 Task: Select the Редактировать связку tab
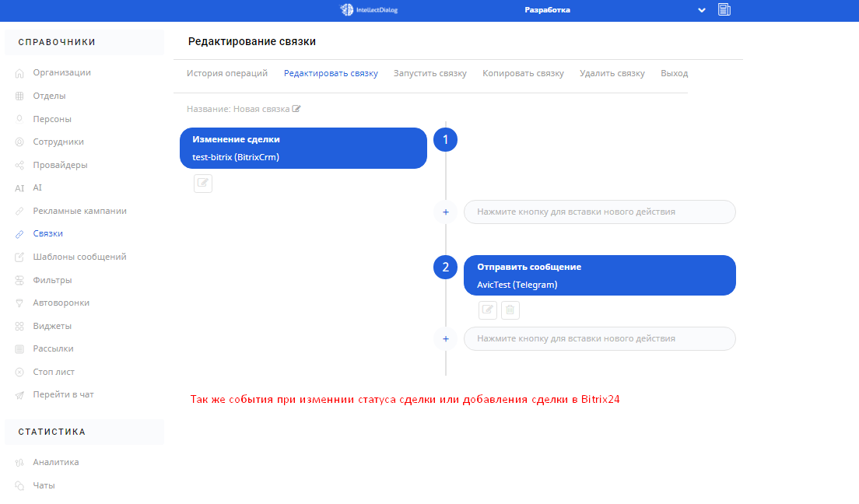(x=331, y=73)
